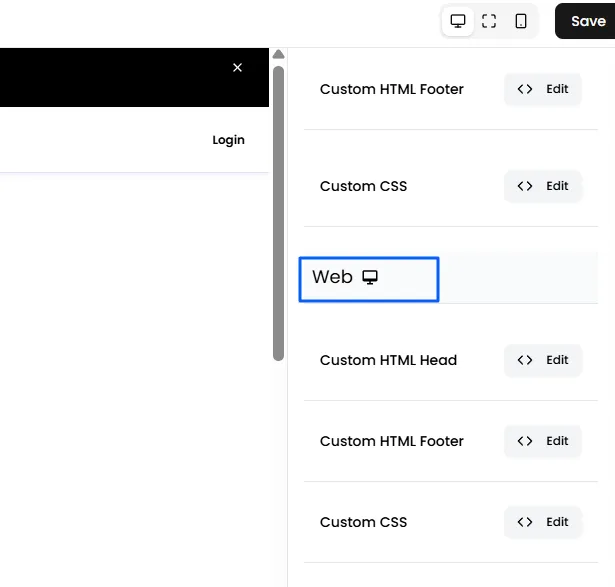Click the 'Custom HTML Head' label
The height and width of the screenshot is (587, 615).
(388, 360)
